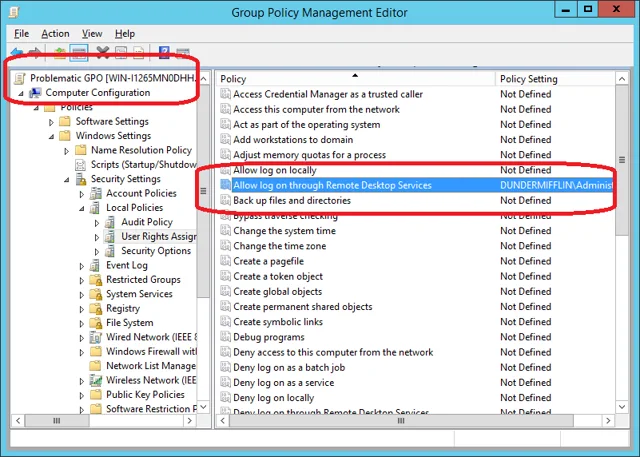
Task: Click the Up one level folder icon
Action: click(60, 53)
